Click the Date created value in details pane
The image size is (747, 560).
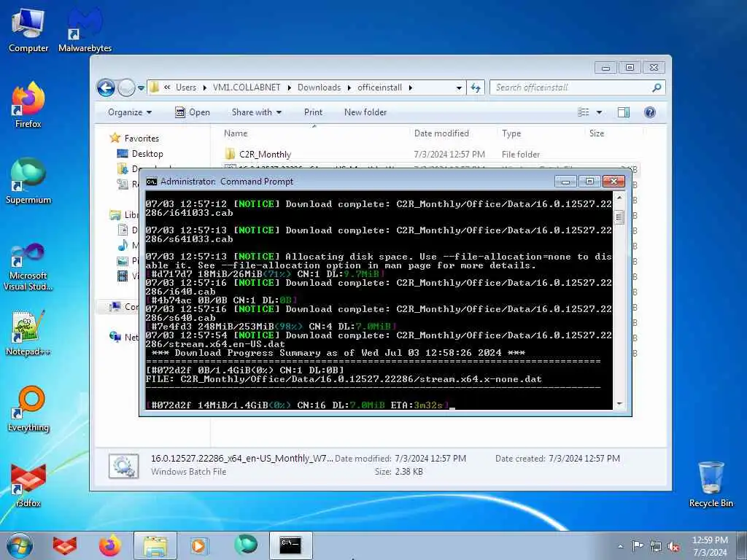584,459
